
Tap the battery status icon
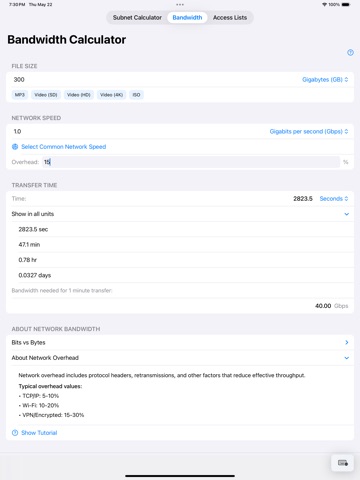point(346,5)
